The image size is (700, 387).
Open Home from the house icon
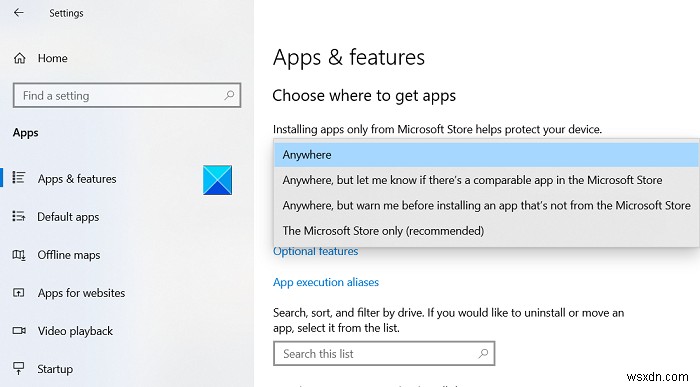click(x=20, y=58)
